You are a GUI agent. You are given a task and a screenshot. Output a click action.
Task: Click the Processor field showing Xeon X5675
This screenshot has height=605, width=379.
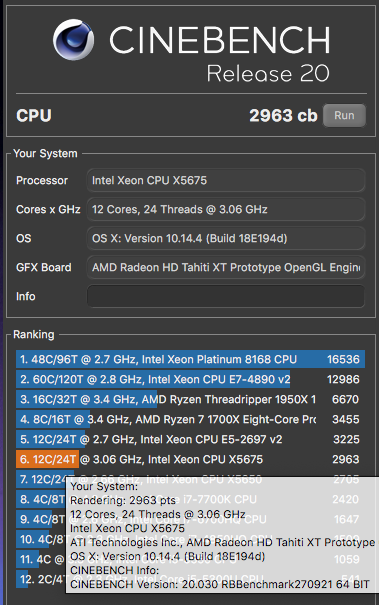point(226,180)
